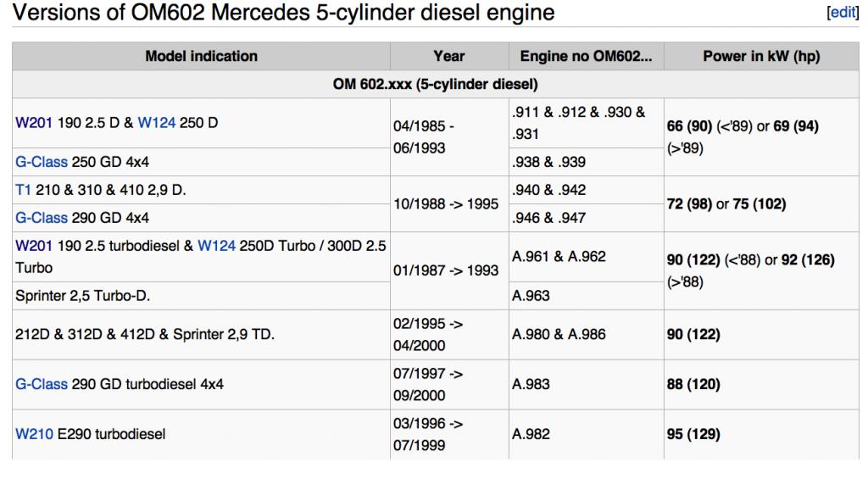Click the Model indication column header
The width and height of the screenshot is (868, 479).
pos(201,56)
